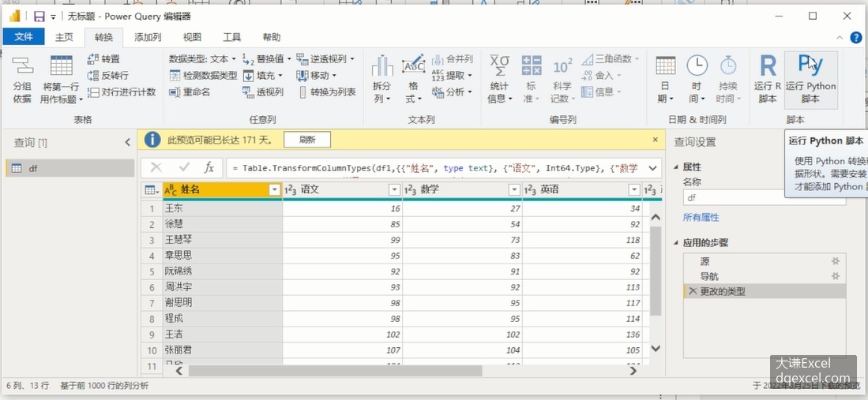Image resolution: width=868 pixels, height=400 pixels.
Task: Run 检测数据类型 detection
Action: tap(203, 75)
